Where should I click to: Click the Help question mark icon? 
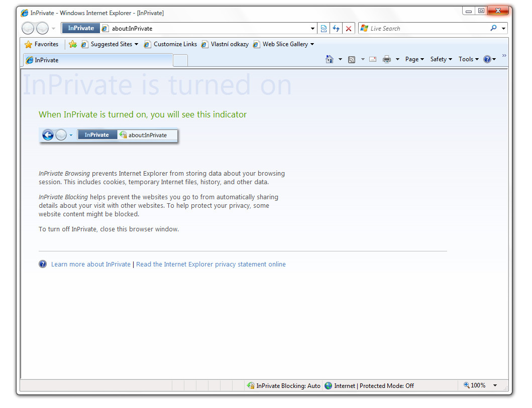point(487,59)
